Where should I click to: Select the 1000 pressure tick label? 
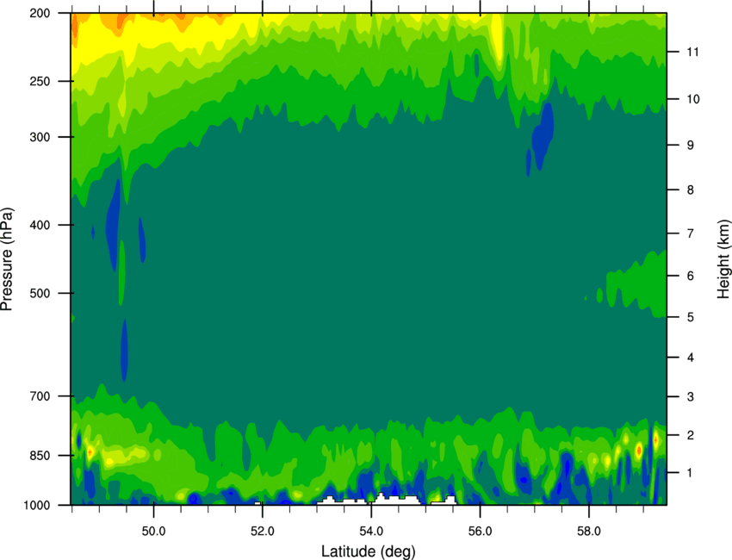click(x=36, y=506)
